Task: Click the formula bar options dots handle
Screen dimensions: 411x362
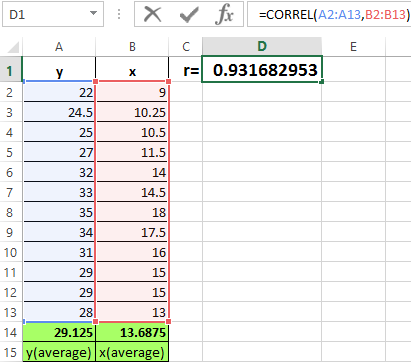Action: pos(119,14)
